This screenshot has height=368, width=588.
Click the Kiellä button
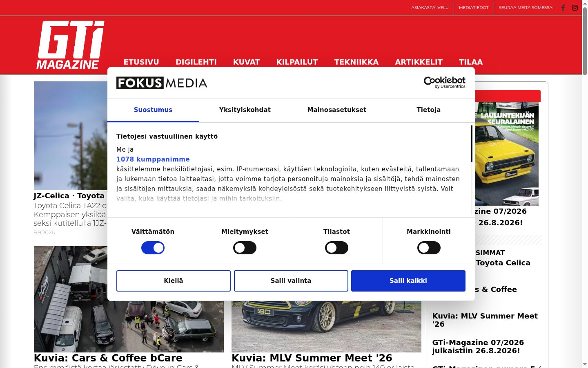pyautogui.click(x=174, y=281)
